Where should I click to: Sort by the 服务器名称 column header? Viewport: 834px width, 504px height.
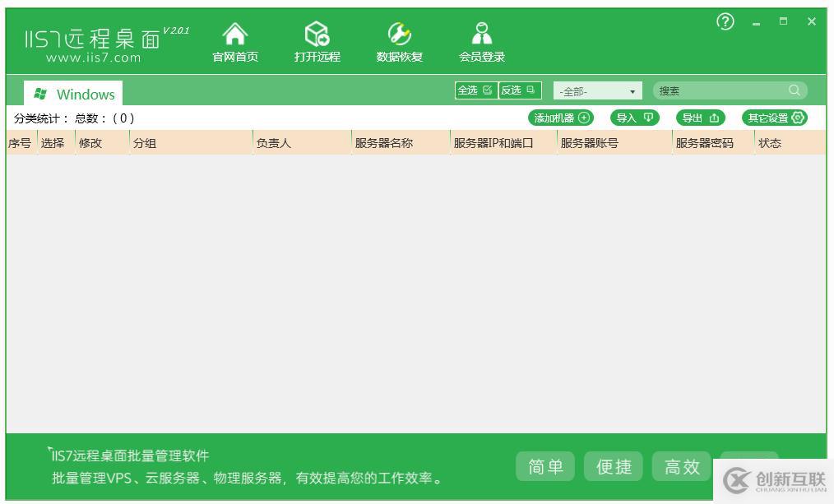tap(401, 143)
